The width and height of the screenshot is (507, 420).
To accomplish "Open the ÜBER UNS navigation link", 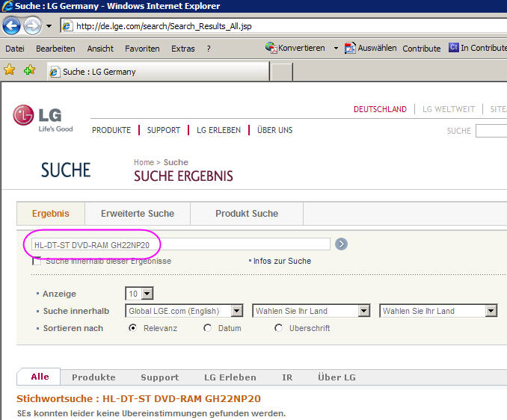I will [275, 130].
